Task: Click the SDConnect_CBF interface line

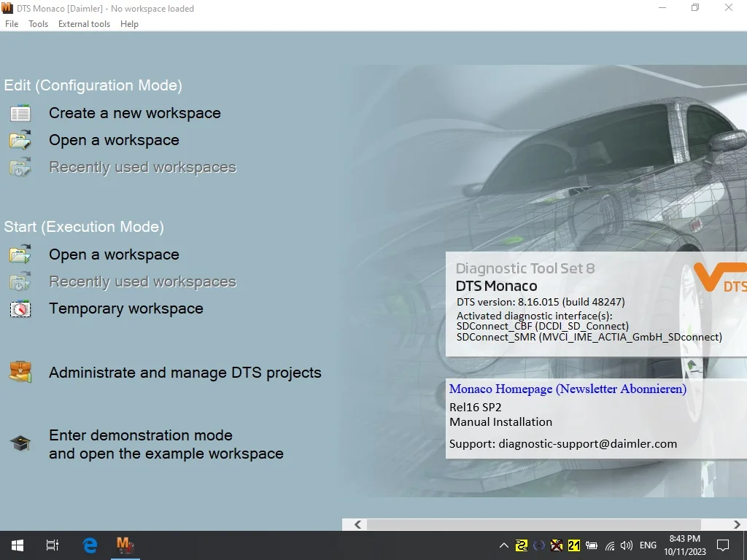Action: (543, 326)
